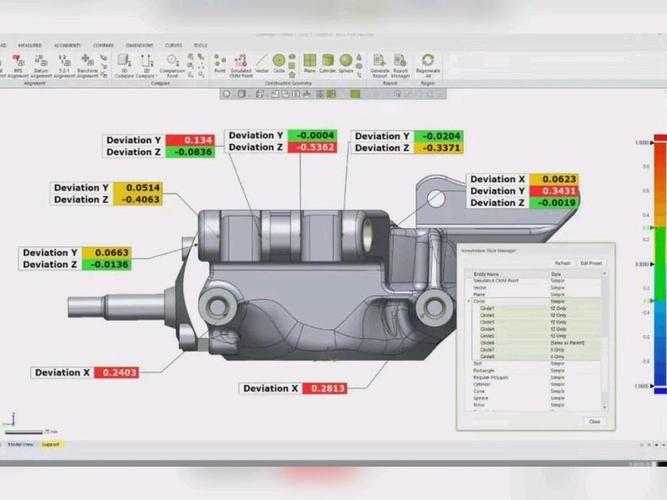Image resolution: width=667 pixels, height=500 pixels.
Task: Click the Style column header
Action: [575, 274]
